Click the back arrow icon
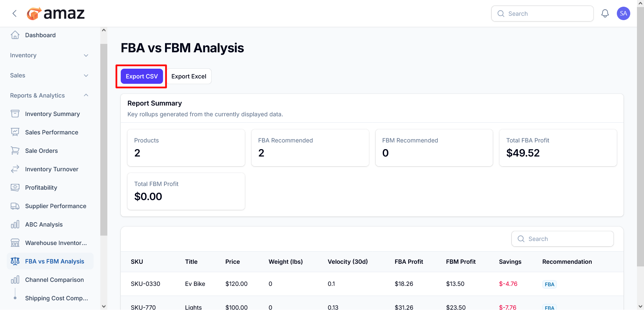The height and width of the screenshot is (310, 644). 14,13
